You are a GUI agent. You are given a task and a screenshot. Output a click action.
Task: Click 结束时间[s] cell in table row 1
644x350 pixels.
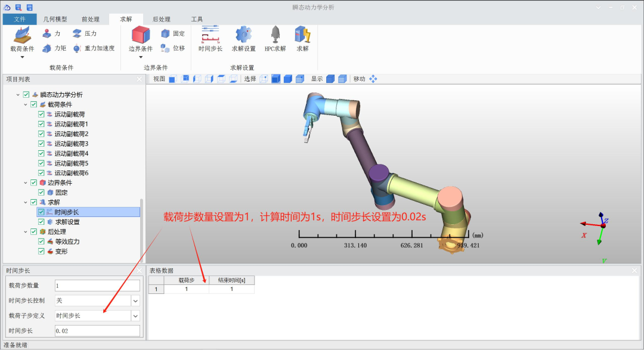(231, 289)
